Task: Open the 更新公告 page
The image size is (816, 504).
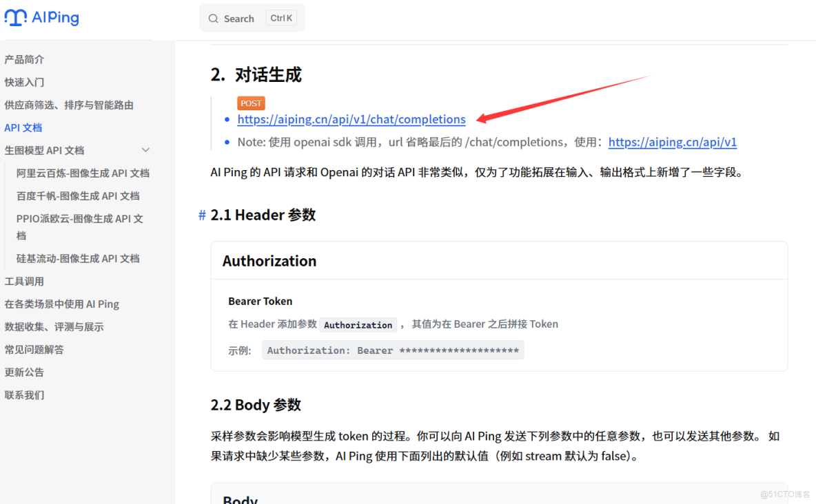Action: pyautogui.click(x=24, y=372)
